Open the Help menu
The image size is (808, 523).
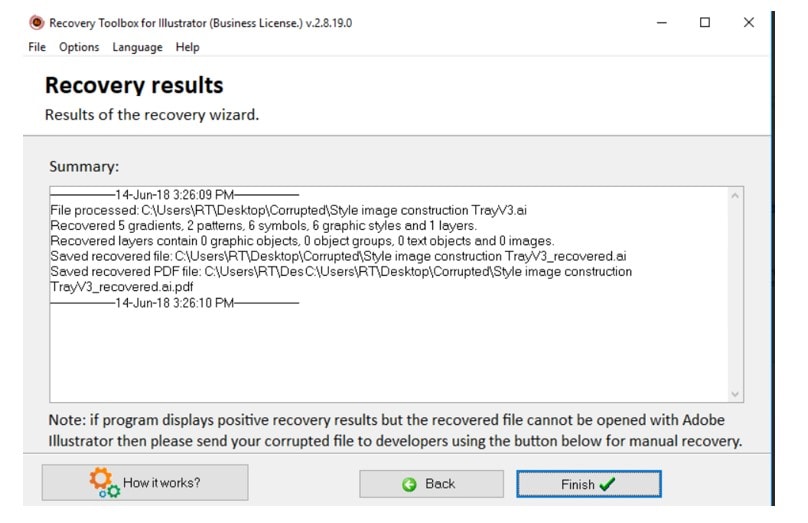188,47
